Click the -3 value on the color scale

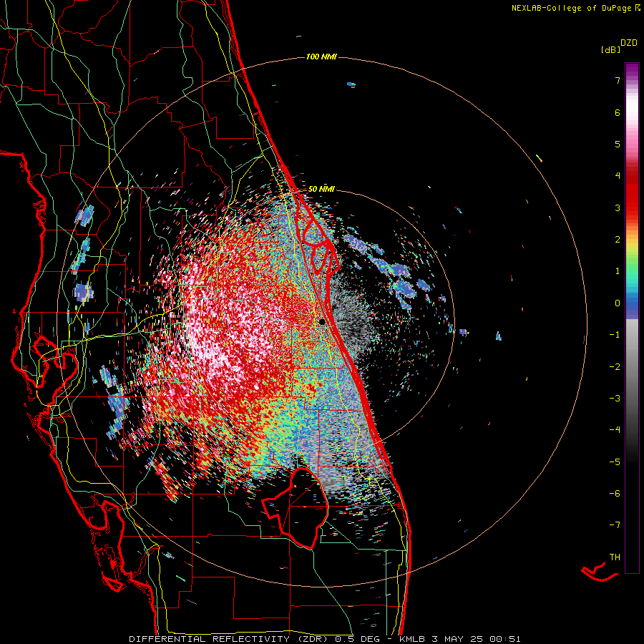click(x=615, y=399)
